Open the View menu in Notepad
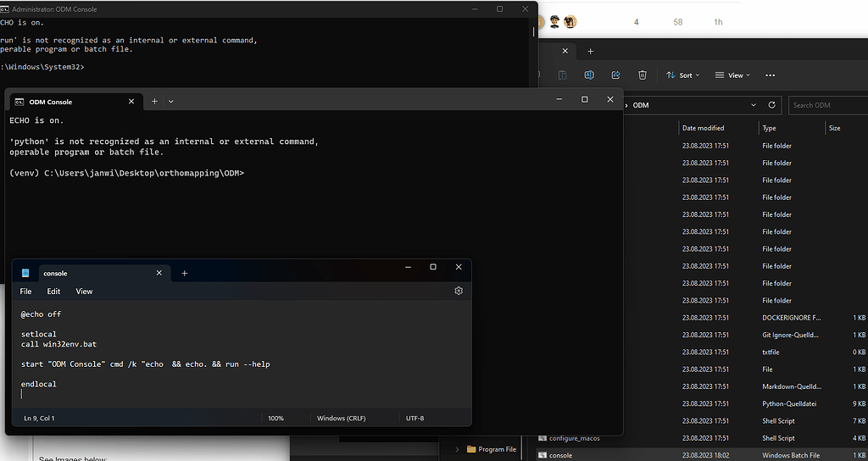868x461 pixels. pyautogui.click(x=84, y=291)
